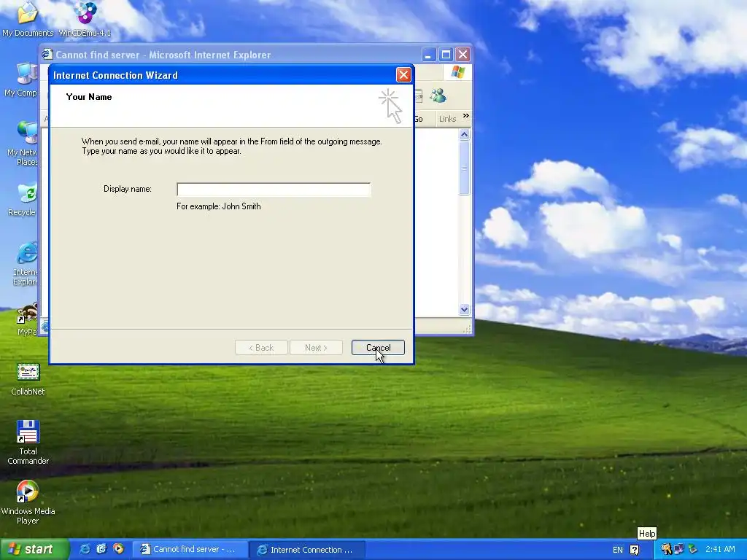
Task: Select the WinCDEmu-4.1 desktop icon
Action: (x=85, y=19)
